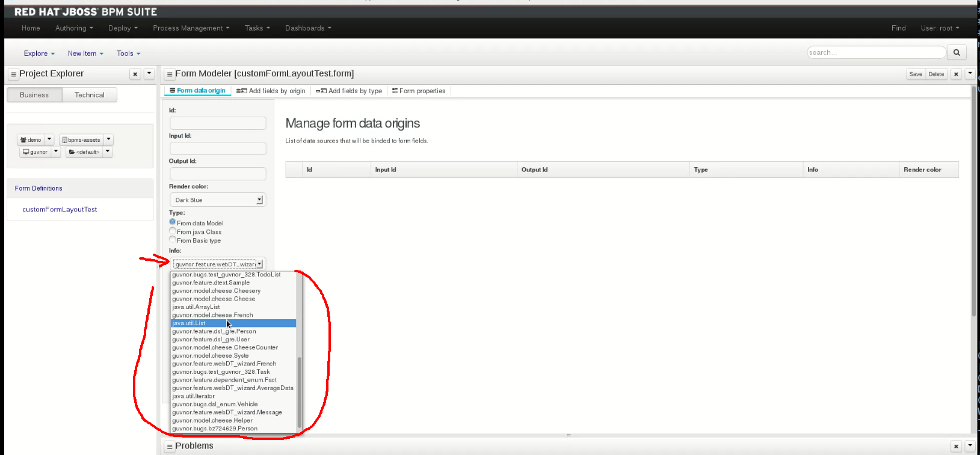Close the Project Explorer panel

point(135,74)
